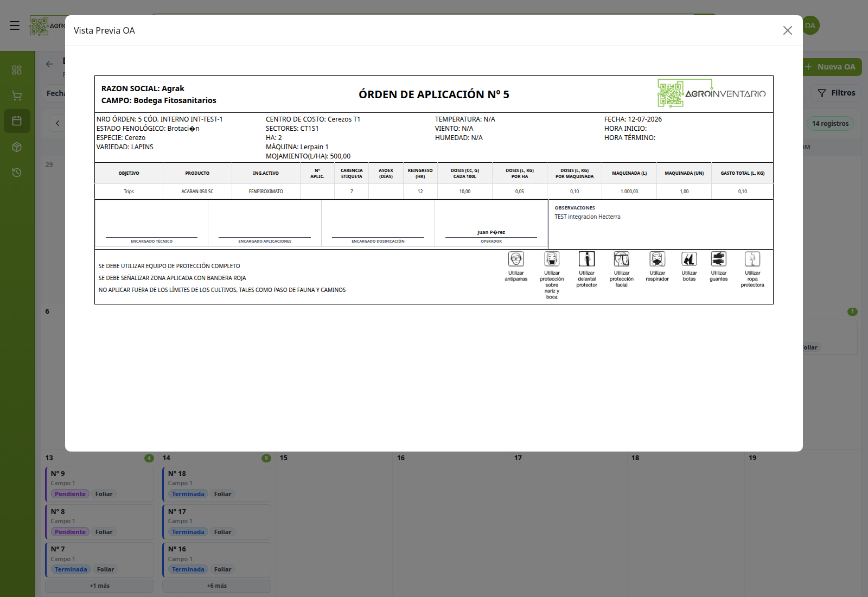Viewport: 868px width, 597px height.
Task: Click the AgroInventario logo in document
Action: click(711, 93)
